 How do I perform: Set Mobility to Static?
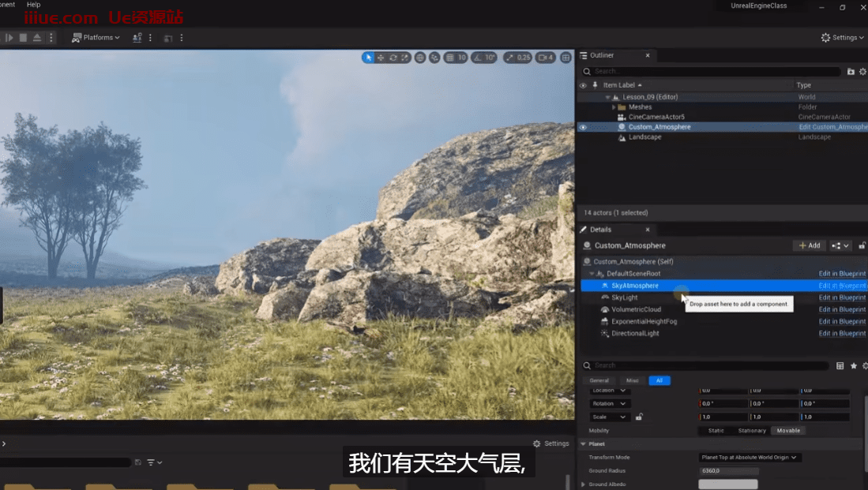[x=716, y=431]
